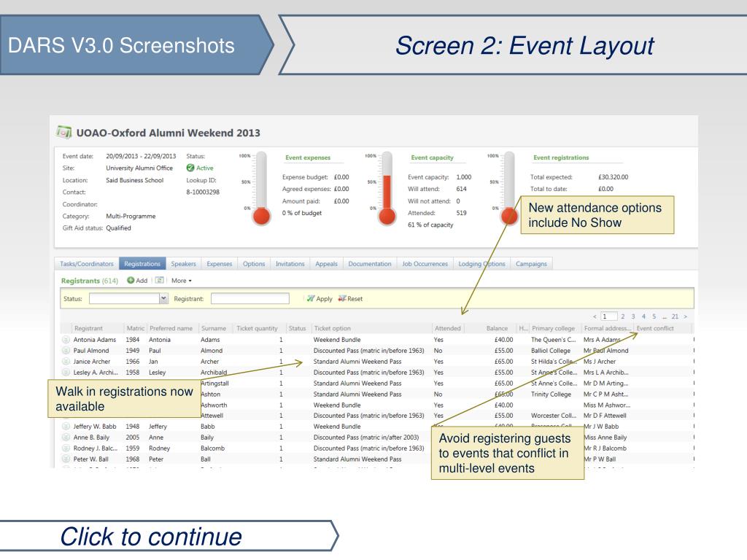
Task: Click the previous page arrow
Action: 595,316
